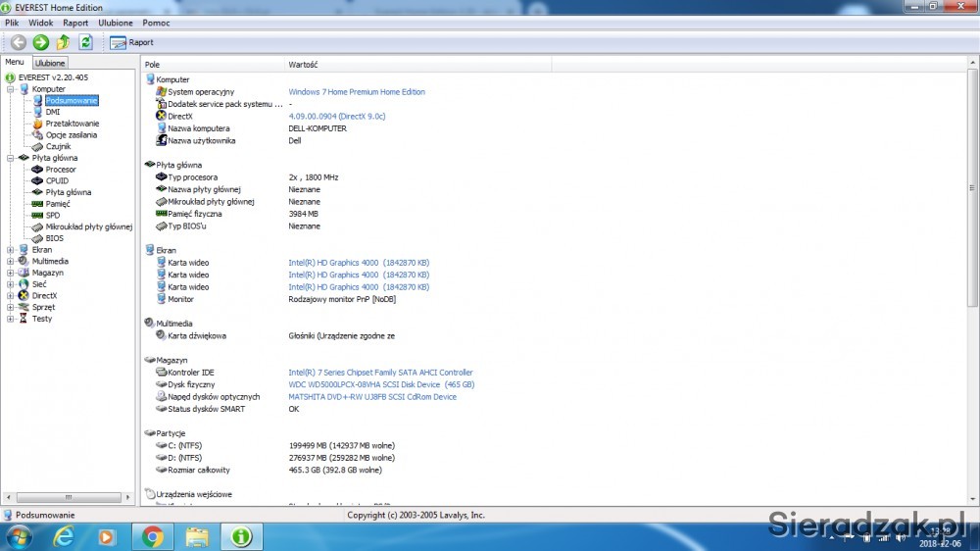
Task: Switch to the Ulubione sidebar tab
Action: (x=50, y=63)
